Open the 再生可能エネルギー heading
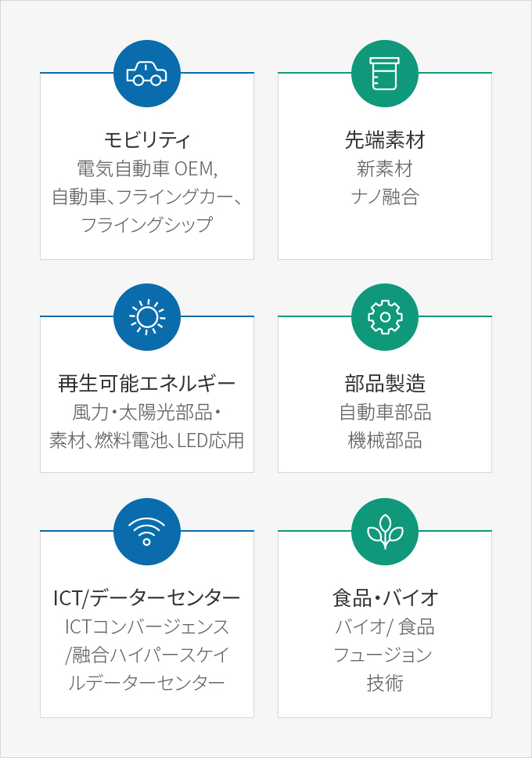This screenshot has height=758, width=532. [x=147, y=384]
